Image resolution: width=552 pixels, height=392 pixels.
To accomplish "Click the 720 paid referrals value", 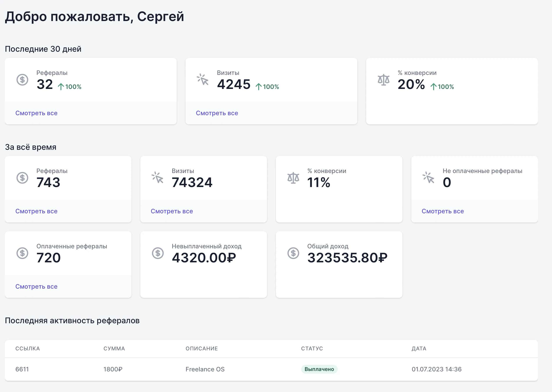I will pos(48,258).
